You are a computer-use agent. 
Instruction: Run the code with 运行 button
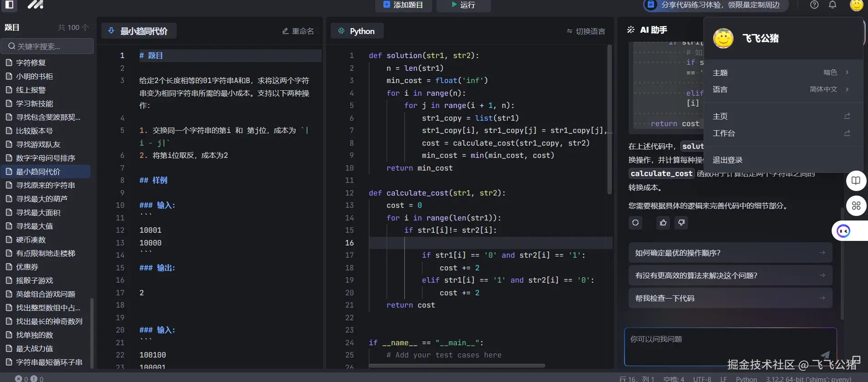tap(463, 5)
